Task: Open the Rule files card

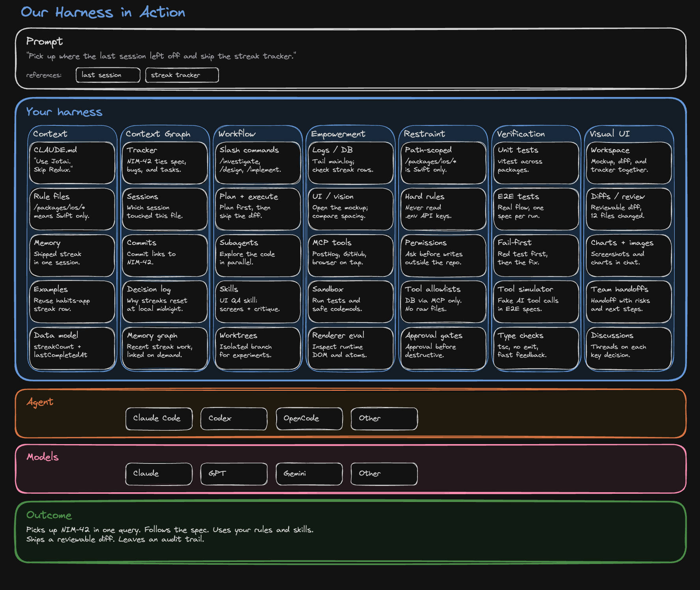Action: 72,209
